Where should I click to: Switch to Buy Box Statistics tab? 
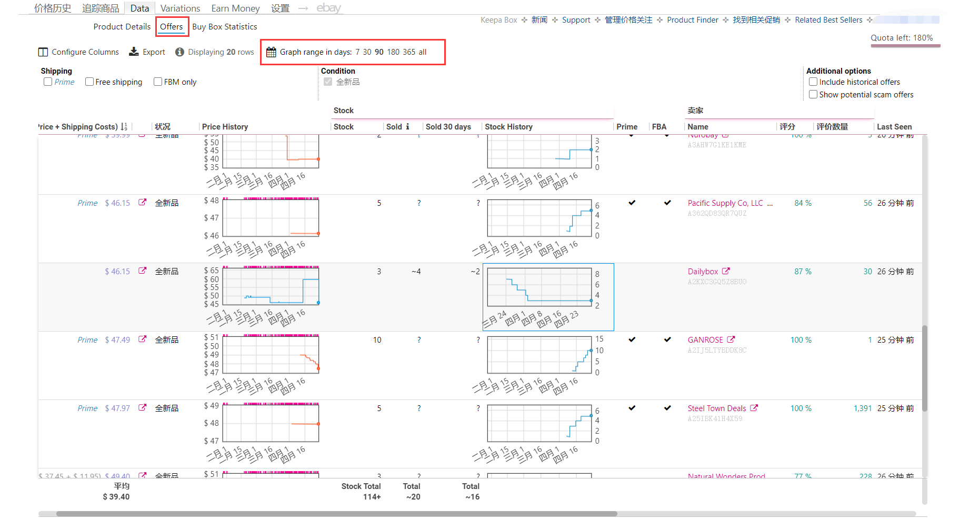pyautogui.click(x=225, y=27)
